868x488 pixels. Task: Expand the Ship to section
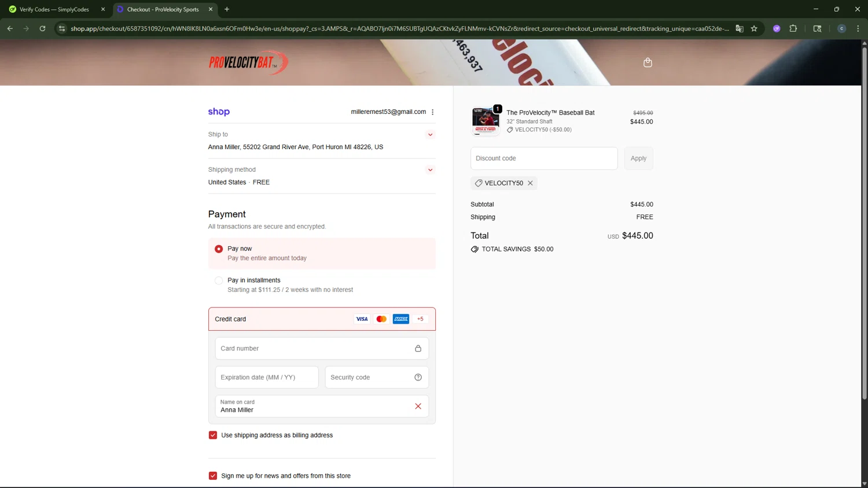(x=430, y=135)
